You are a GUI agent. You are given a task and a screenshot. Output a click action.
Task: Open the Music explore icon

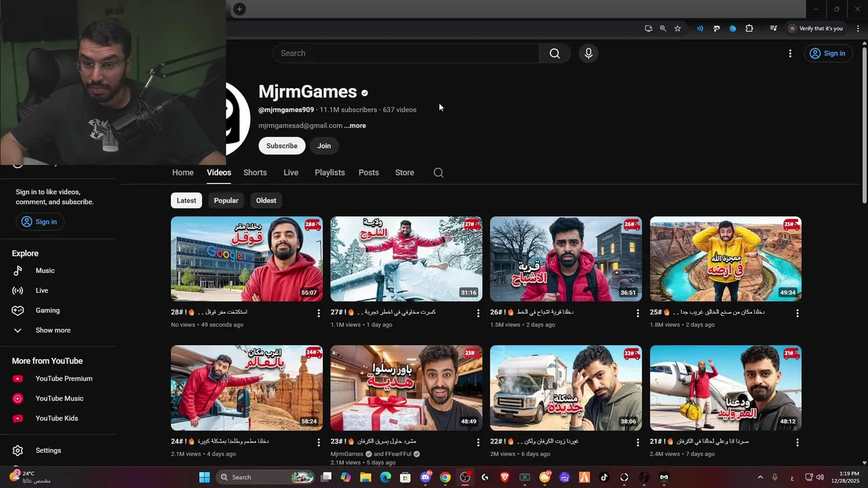(x=18, y=270)
